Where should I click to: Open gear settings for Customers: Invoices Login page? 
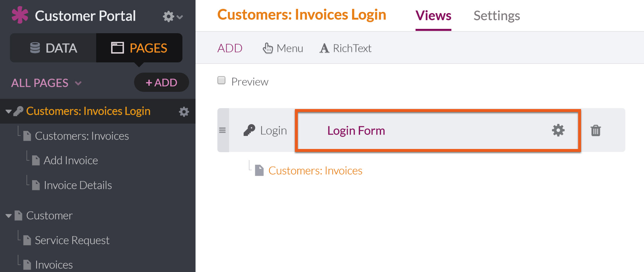tap(184, 112)
